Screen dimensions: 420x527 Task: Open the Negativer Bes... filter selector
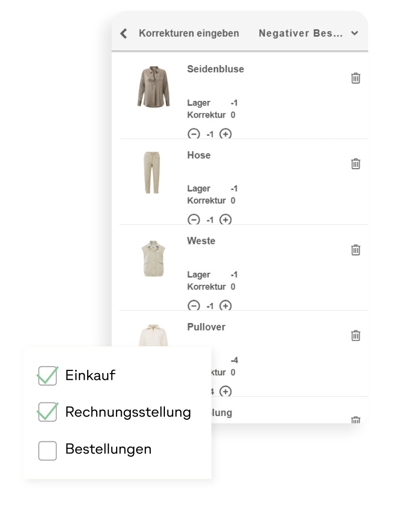(x=301, y=34)
